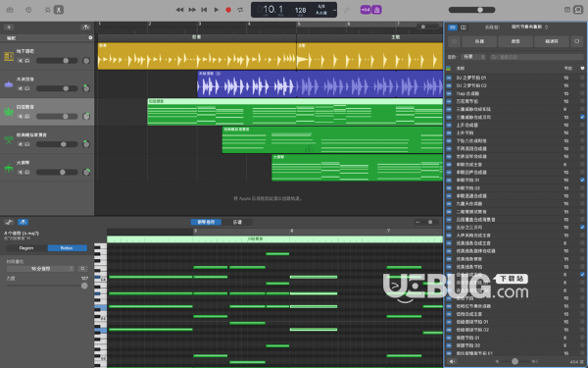Go to beginning of project
The image size is (588, 368).
point(204,10)
